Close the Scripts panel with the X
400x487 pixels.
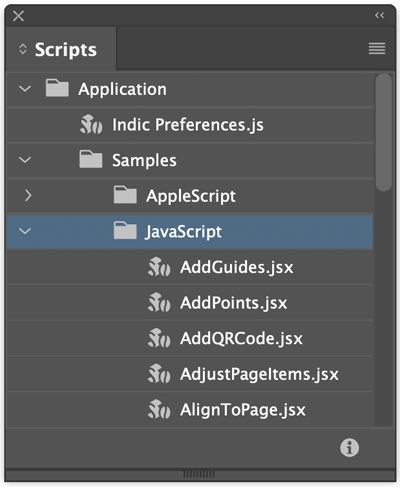[18, 16]
